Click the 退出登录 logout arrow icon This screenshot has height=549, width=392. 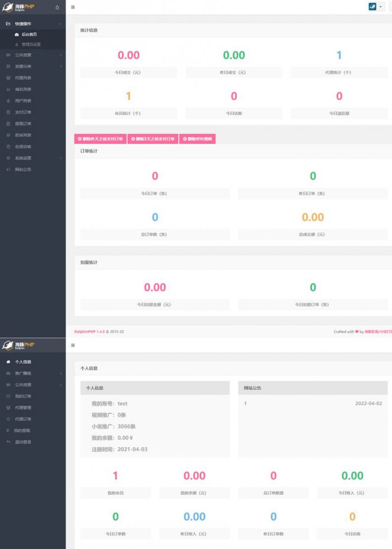[8, 442]
